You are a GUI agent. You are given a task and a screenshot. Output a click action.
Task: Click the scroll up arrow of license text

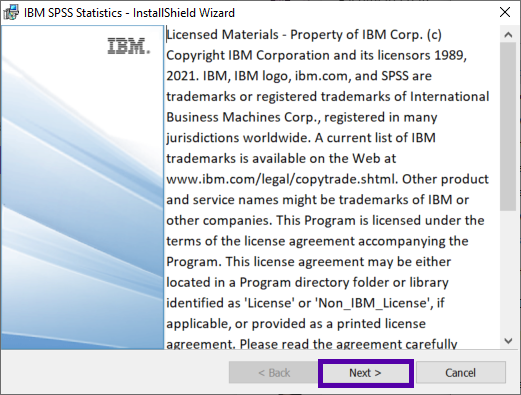point(508,35)
